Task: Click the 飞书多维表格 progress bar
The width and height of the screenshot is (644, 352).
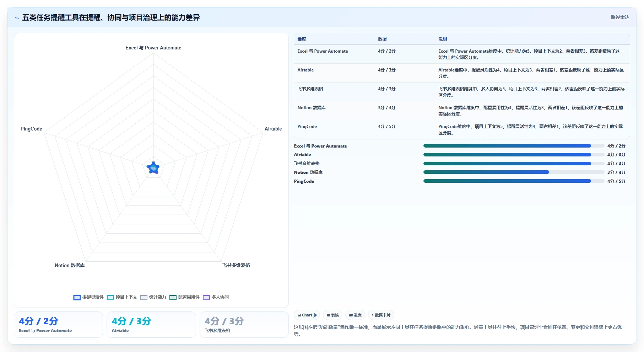Action: [x=514, y=164]
